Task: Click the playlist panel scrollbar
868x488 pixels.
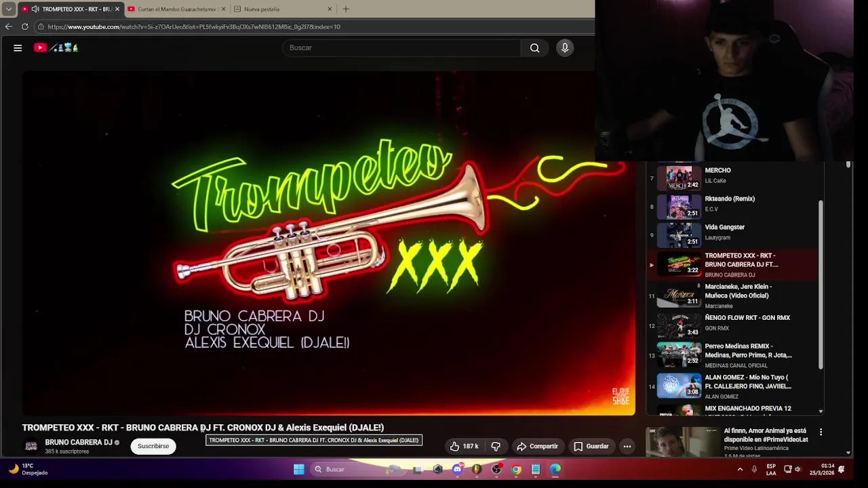Action: pos(821,285)
